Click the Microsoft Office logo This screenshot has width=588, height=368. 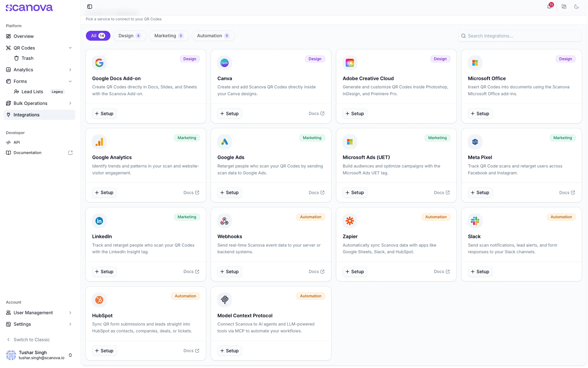coord(475,63)
